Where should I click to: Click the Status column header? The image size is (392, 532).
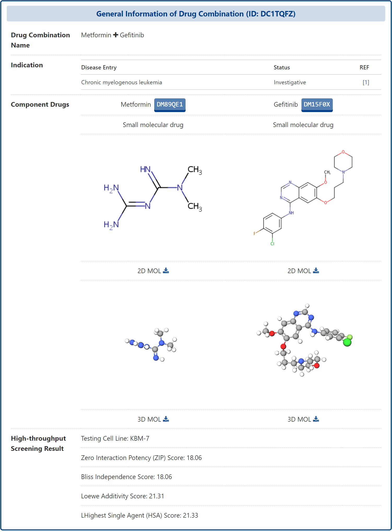(282, 68)
